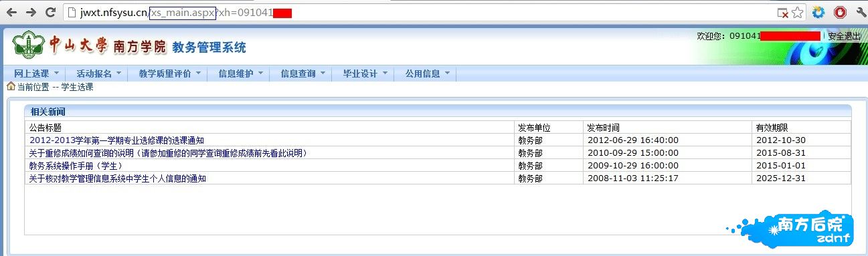Bookmark this page with the star icon
Viewport: 868px width, 256px height.
click(797, 13)
